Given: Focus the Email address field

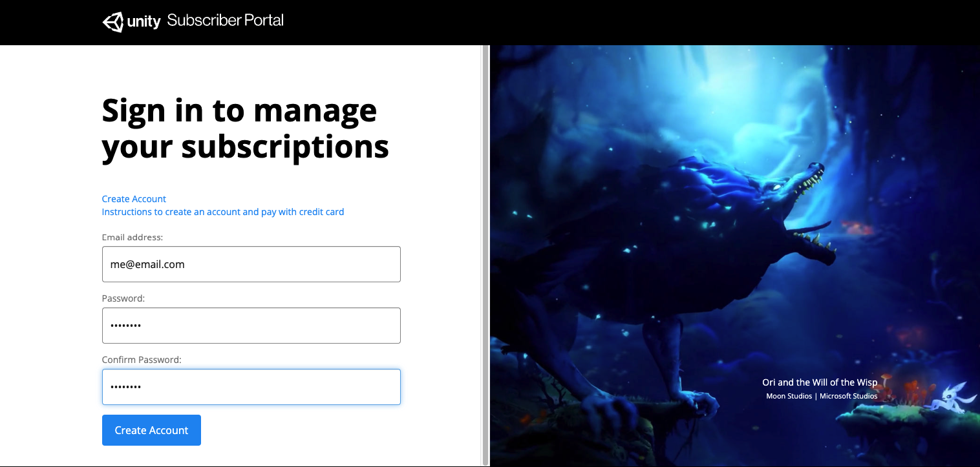Looking at the screenshot, I should tap(251, 264).
